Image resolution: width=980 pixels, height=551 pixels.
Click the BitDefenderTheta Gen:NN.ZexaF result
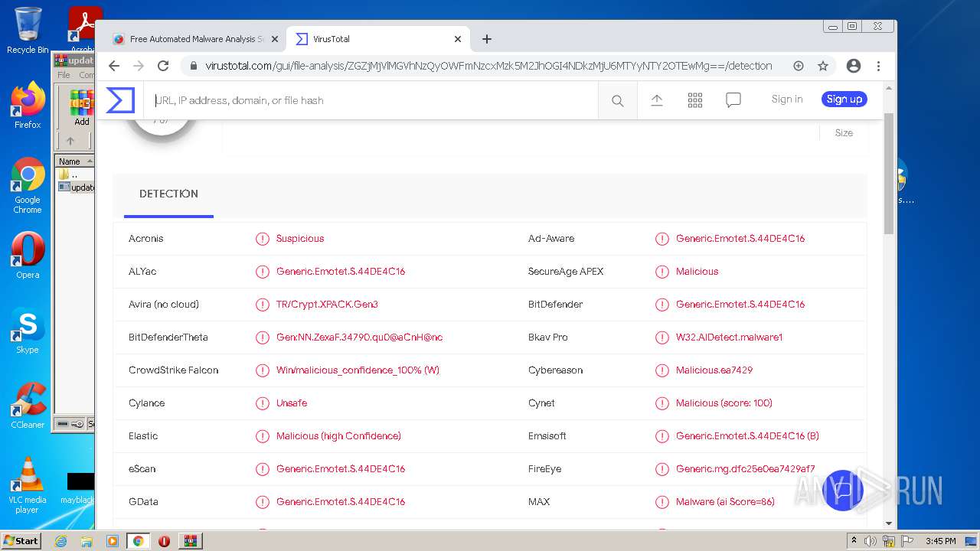[359, 337]
